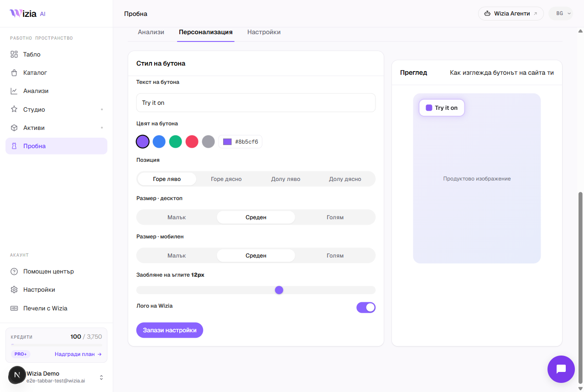
Task: Follow the Надгради план link
Action: coord(78,354)
